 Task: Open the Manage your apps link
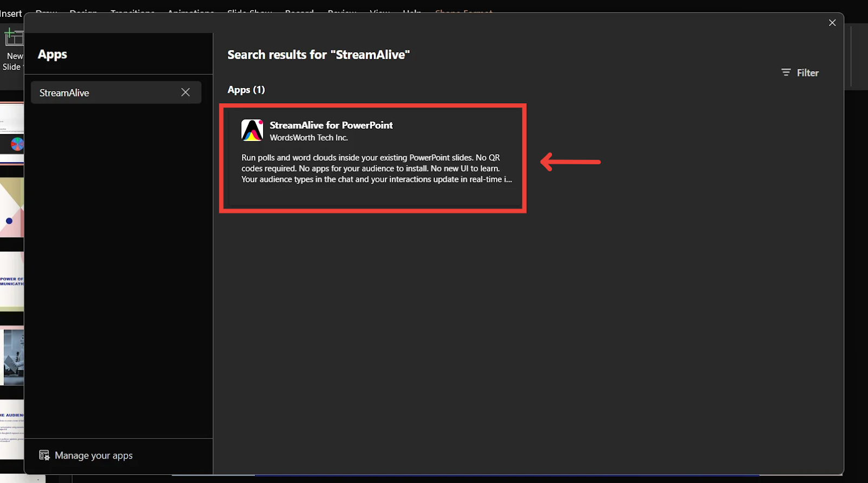[x=86, y=455]
